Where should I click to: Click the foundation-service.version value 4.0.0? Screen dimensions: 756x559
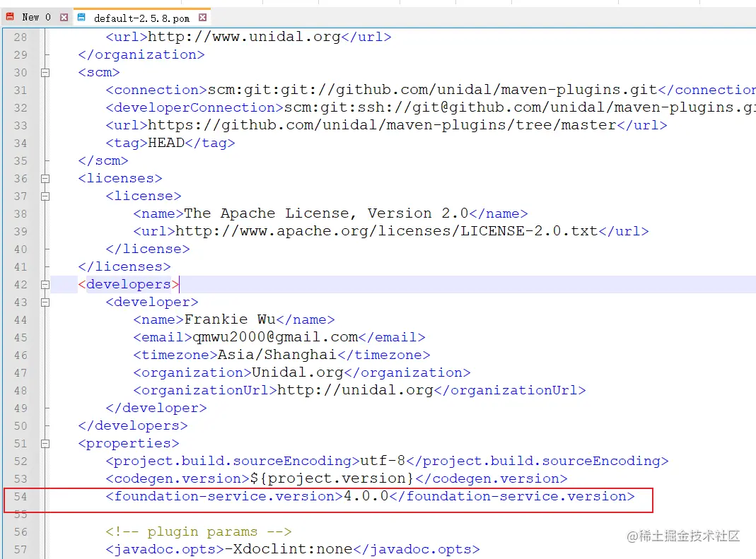coord(366,496)
